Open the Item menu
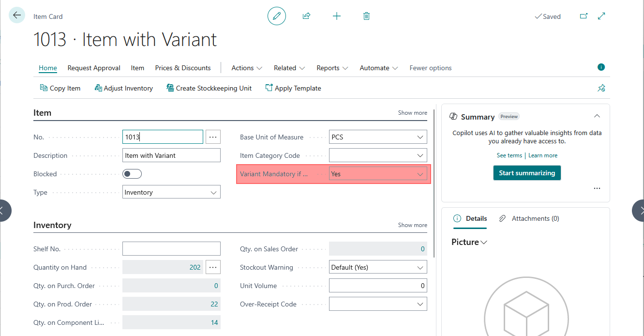 (137, 68)
